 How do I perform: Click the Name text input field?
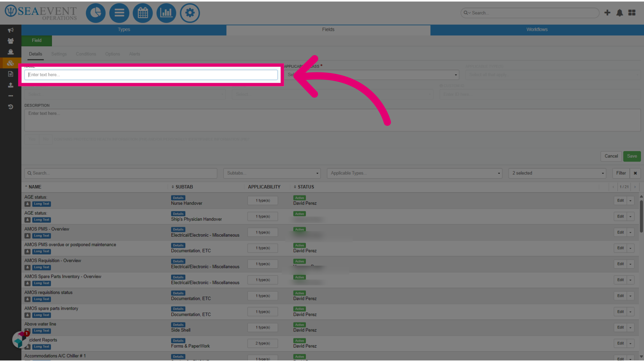click(x=151, y=75)
